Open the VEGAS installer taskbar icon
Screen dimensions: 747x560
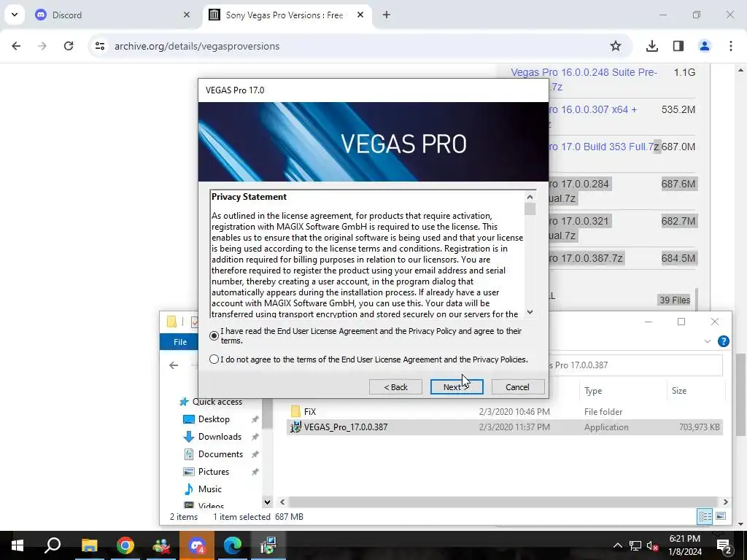(268, 545)
